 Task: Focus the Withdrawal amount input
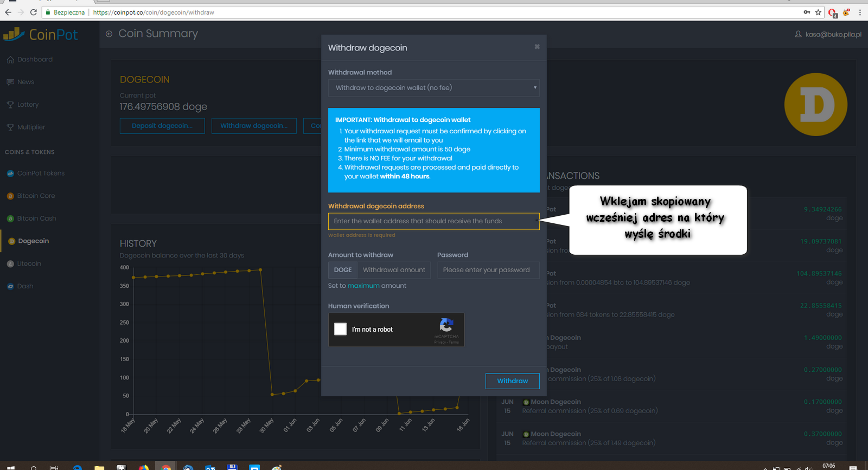coord(394,270)
